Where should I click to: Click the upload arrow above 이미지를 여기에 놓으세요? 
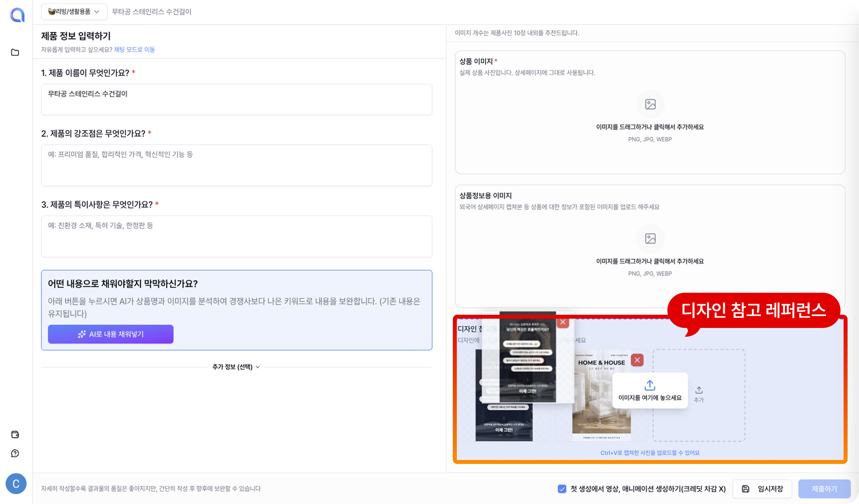[650, 385]
